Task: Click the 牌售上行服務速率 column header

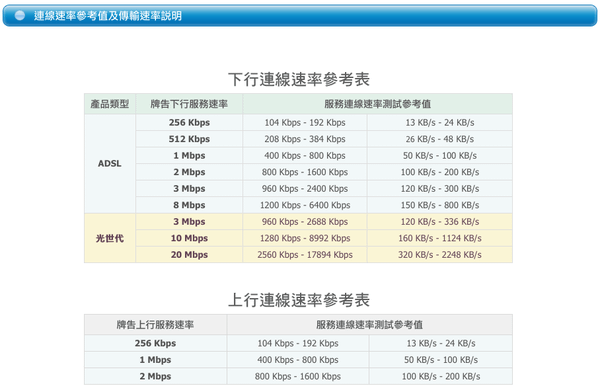Action: click(155, 325)
